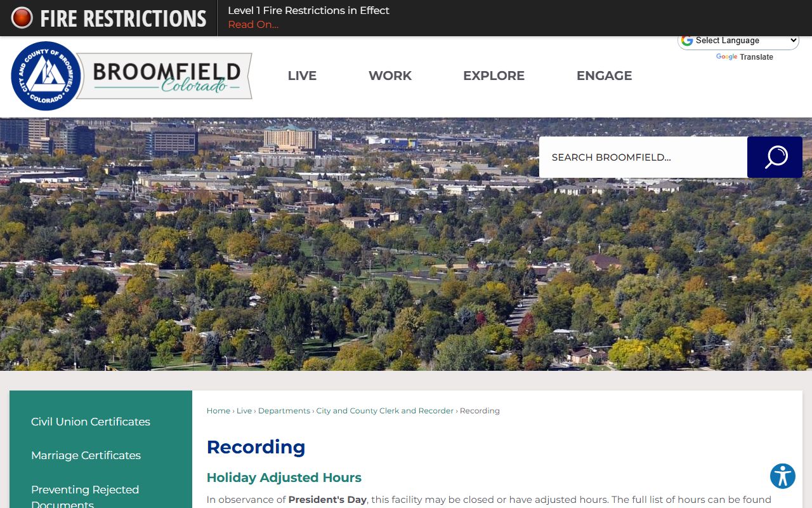
Task: Click Level 1 Fire Restrictions in Effect headline
Action: tap(308, 10)
